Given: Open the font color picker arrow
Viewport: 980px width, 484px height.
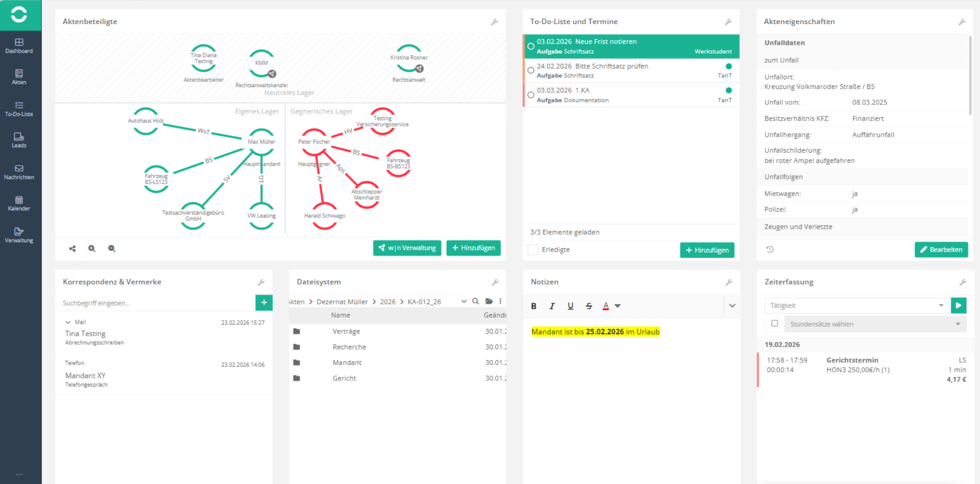Looking at the screenshot, I should coord(618,306).
